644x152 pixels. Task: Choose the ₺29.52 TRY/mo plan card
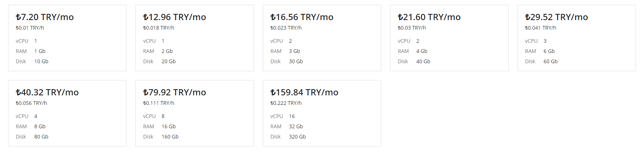[577, 38]
